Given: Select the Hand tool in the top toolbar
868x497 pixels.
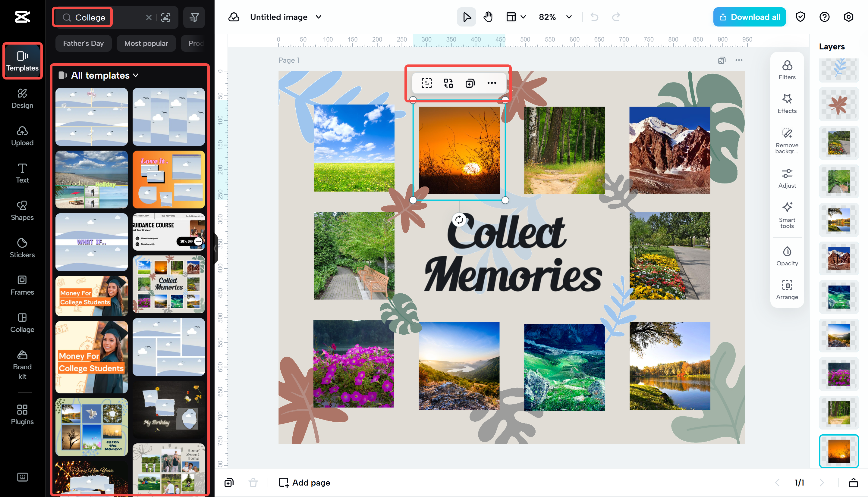Looking at the screenshot, I should 488,17.
